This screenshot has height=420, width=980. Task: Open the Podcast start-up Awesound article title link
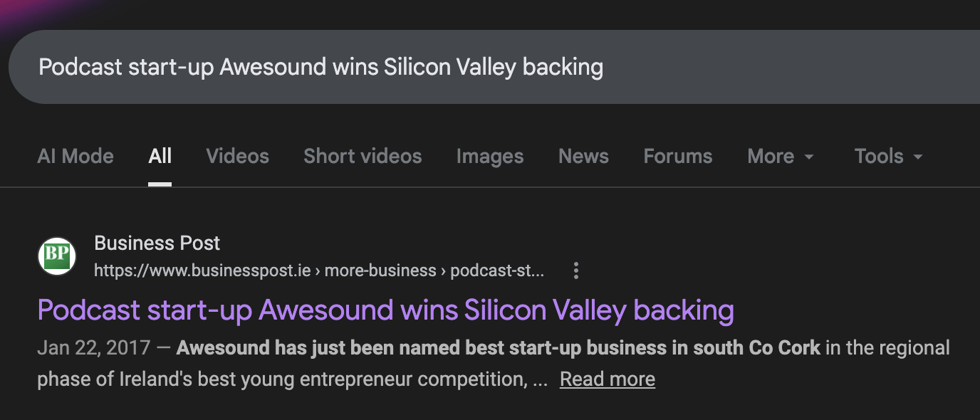[x=385, y=310]
